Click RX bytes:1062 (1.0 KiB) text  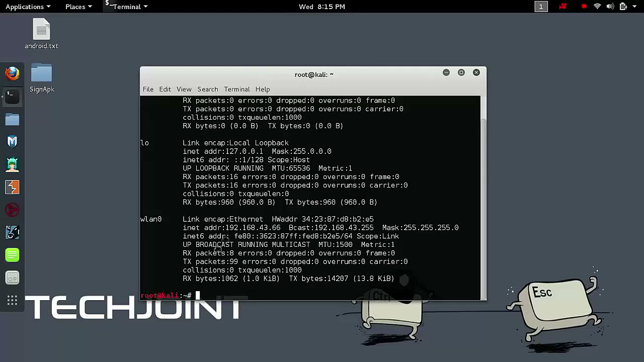click(231, 279)
